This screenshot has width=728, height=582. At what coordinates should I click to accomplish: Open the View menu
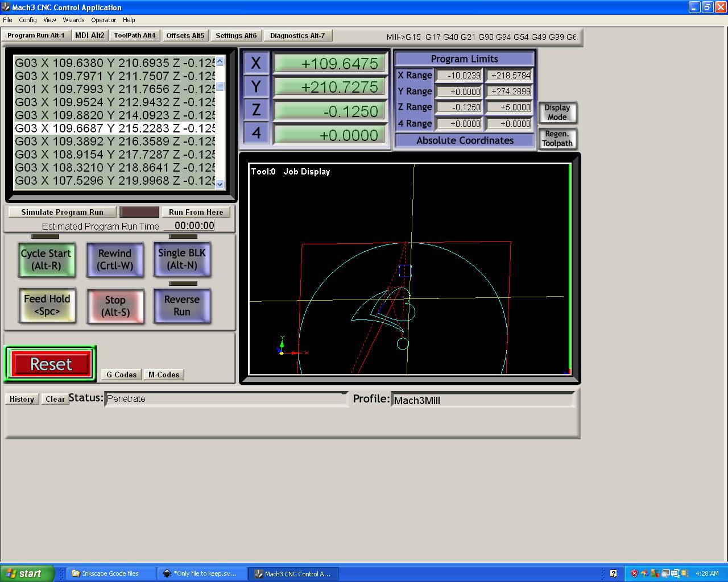(50, 20)
